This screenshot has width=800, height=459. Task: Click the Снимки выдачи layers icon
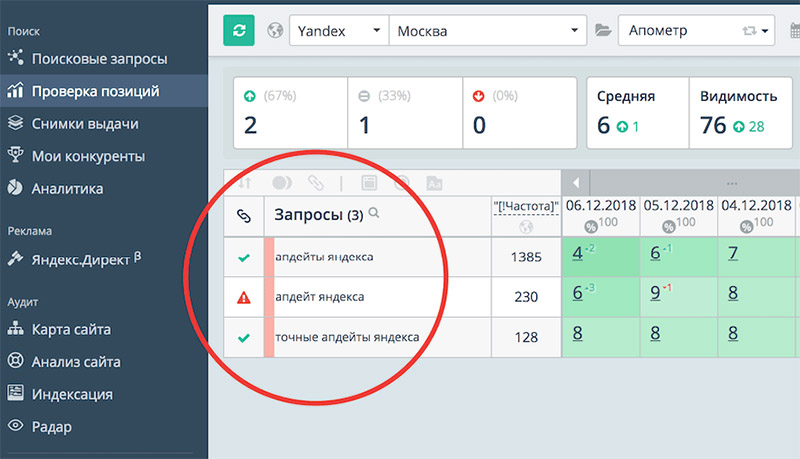[x=15, y=123]
